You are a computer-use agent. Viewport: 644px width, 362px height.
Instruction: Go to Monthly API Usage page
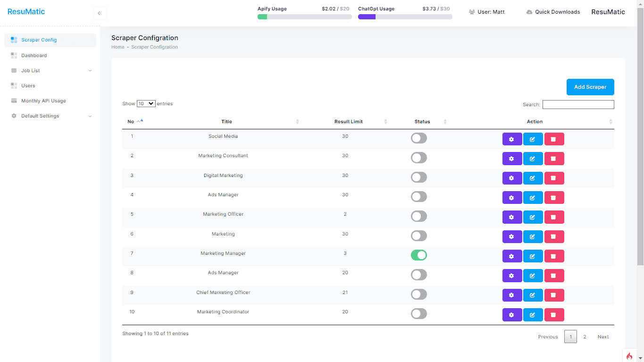[43, 101]
